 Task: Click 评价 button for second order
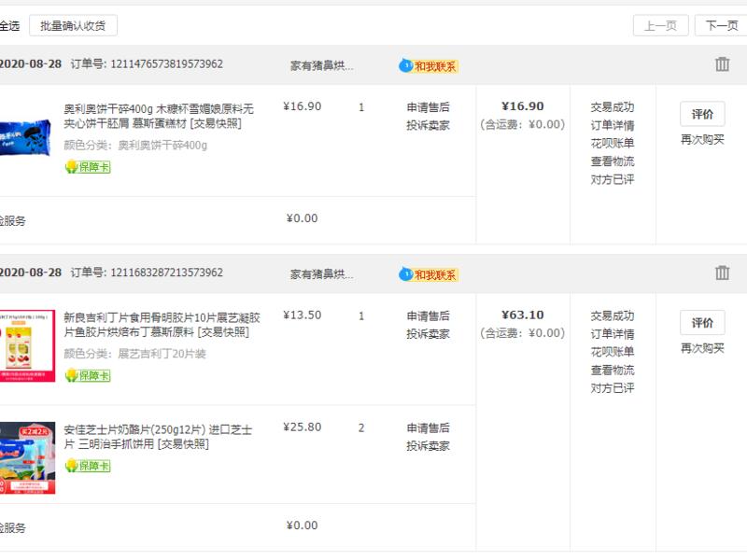coord(702,323)
